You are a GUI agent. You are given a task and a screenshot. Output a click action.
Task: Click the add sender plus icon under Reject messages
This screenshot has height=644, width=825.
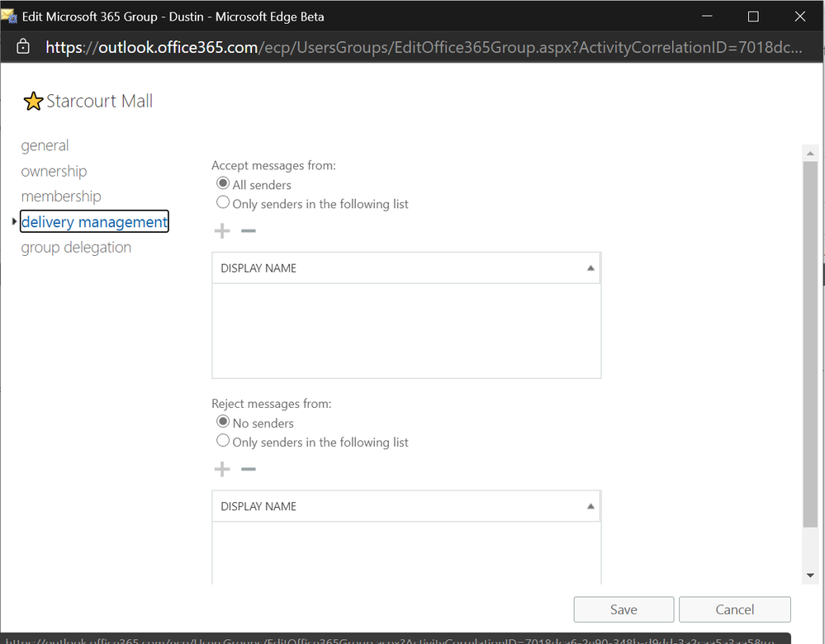(222, 469)
